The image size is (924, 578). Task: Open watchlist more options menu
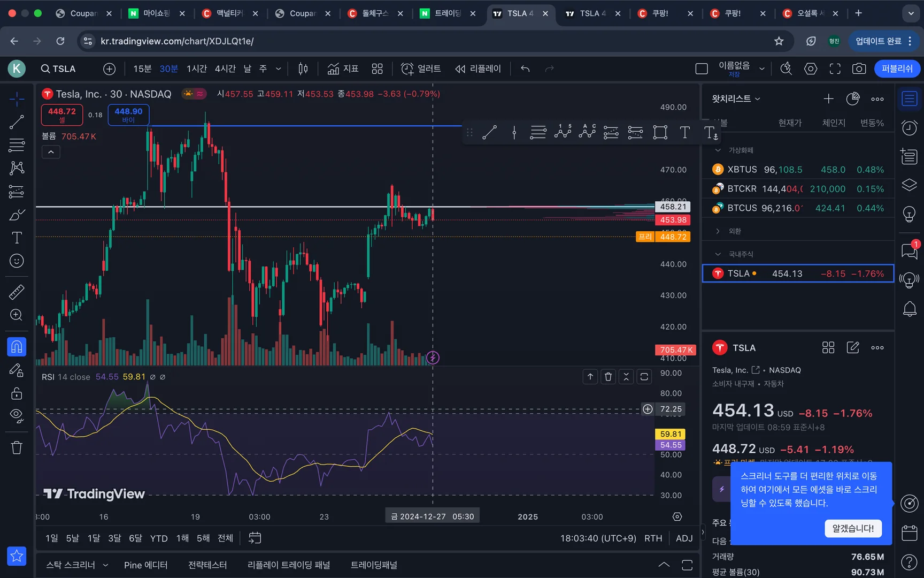coord(877,98)
